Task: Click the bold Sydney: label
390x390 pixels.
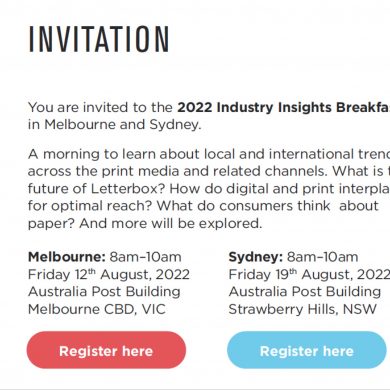Action: point(256,257)
